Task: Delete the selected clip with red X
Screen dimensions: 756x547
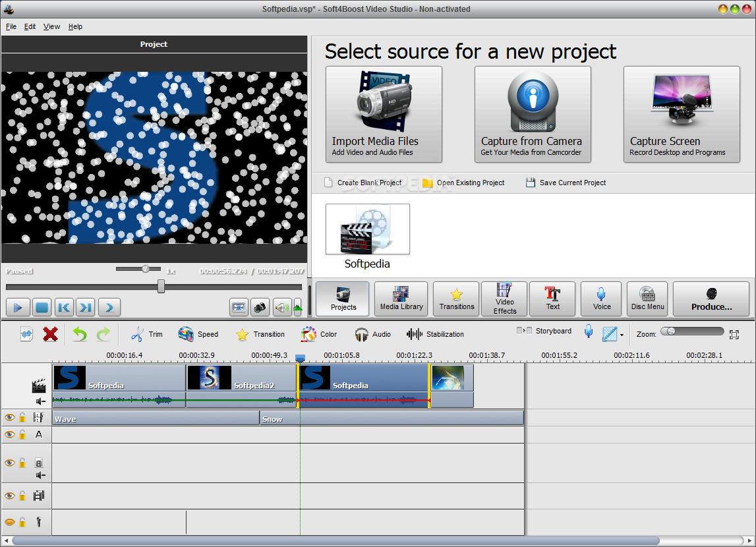Action: pos(50,334)
